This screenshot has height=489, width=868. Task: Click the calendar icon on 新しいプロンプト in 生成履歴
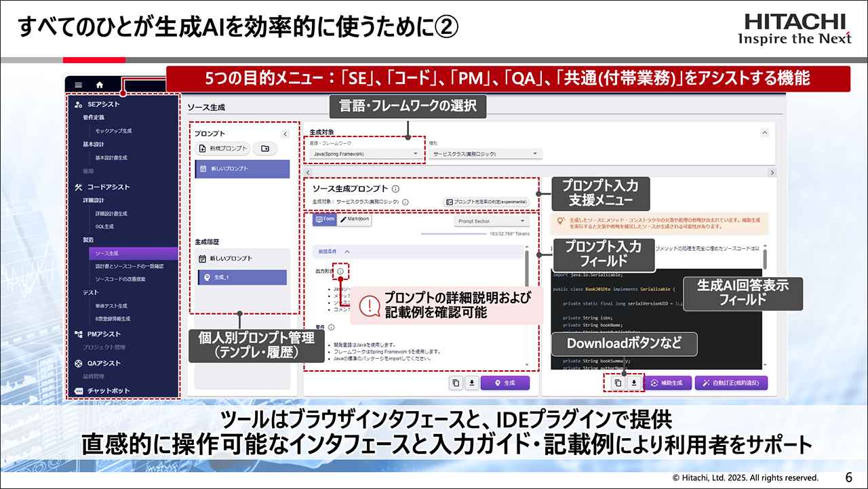pyautogui.click(x=202, y=258)
